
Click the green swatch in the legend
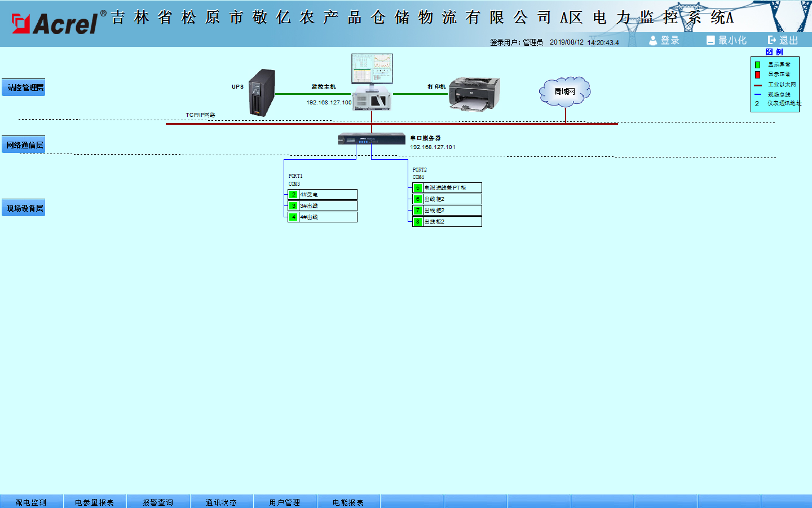click(757, 65)
